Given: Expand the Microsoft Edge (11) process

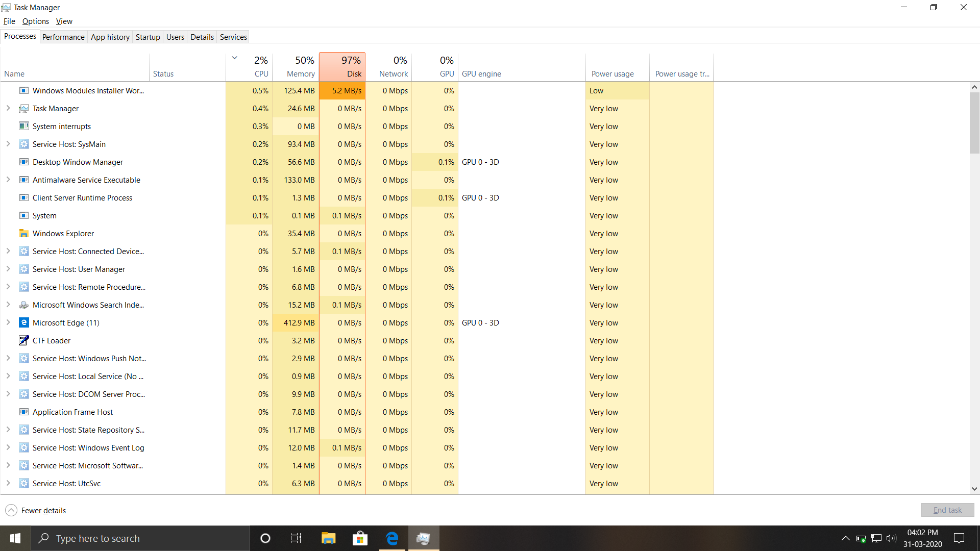Looking at the screenshot, I should [8, 323].
